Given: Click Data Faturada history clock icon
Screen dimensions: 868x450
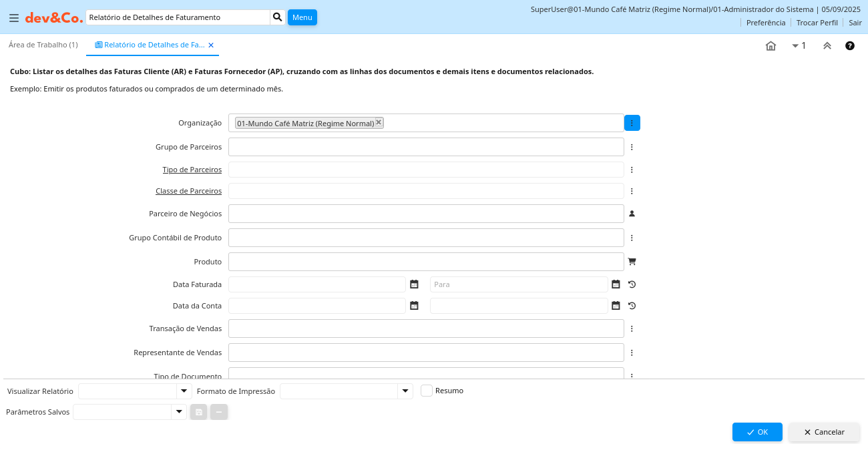Looking at the screenshot, I should [632, 284].
